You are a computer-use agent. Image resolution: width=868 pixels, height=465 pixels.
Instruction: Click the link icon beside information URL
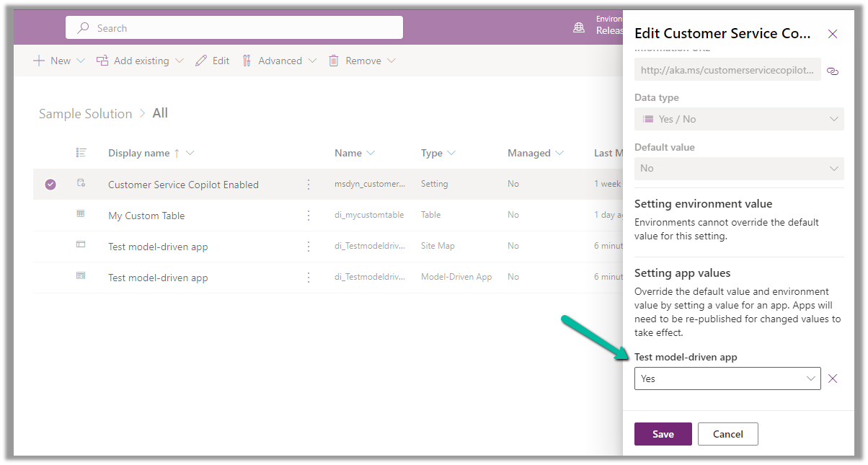(833, 71)
